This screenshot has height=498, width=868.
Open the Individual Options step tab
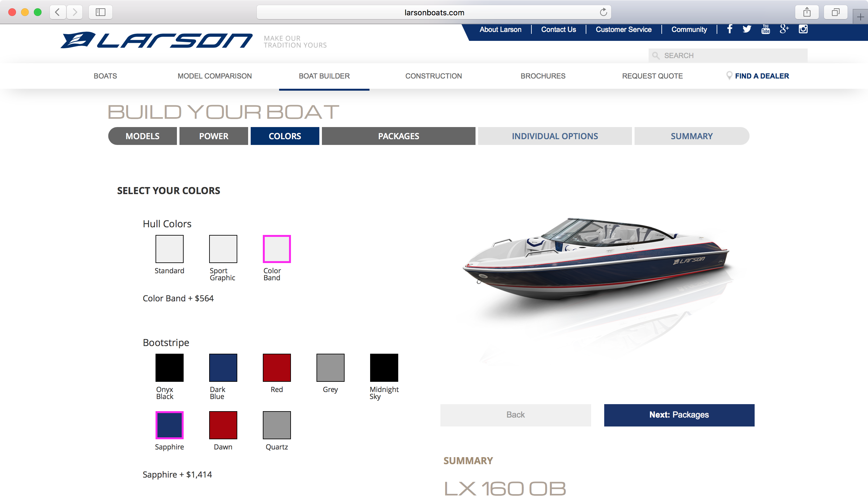pos(555,136)
